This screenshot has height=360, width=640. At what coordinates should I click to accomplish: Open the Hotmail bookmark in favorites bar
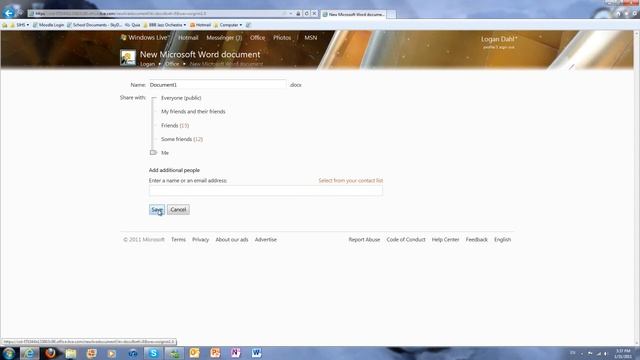200,25
